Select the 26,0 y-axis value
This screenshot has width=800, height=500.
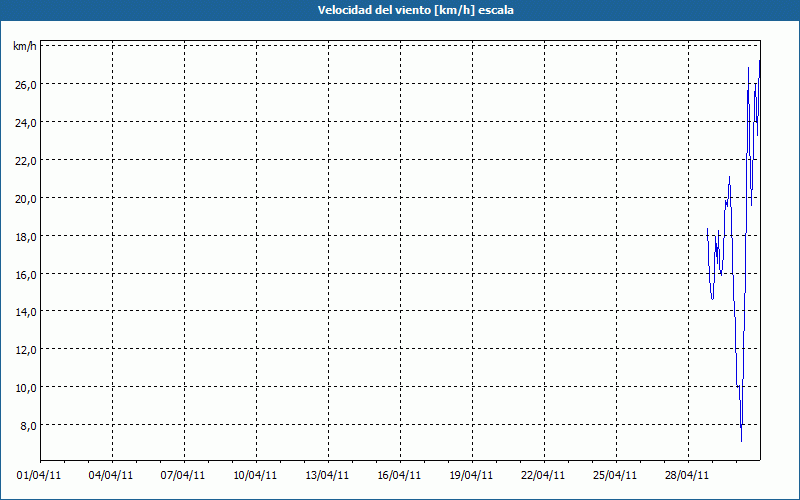pos(26,85)
